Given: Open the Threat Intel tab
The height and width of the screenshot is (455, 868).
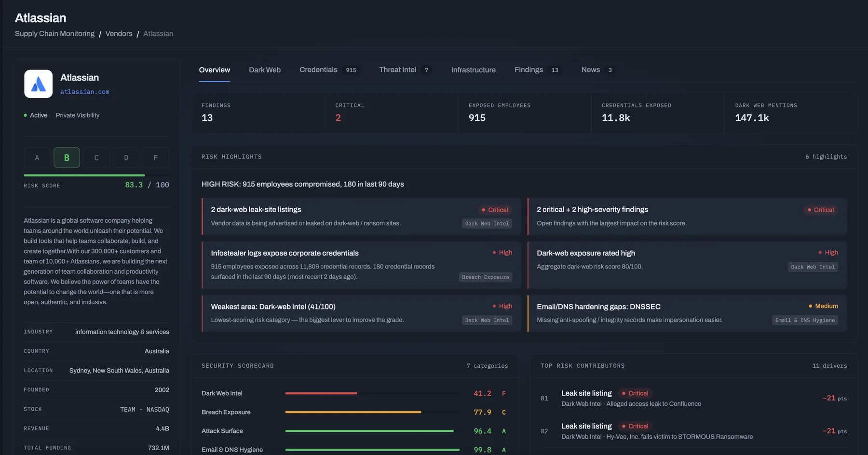Looking at the screenshot, I should click(x=405, y=70).
